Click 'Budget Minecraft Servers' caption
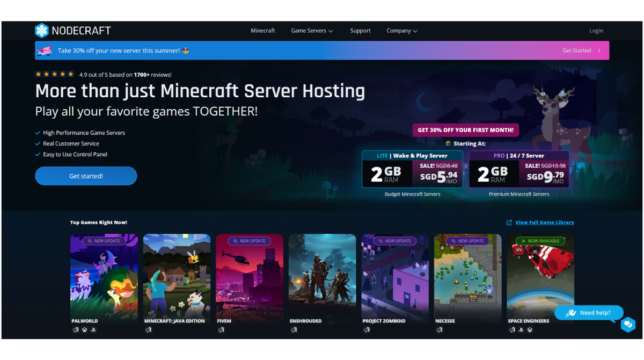The image size is (644, 360). pos(412,194)
